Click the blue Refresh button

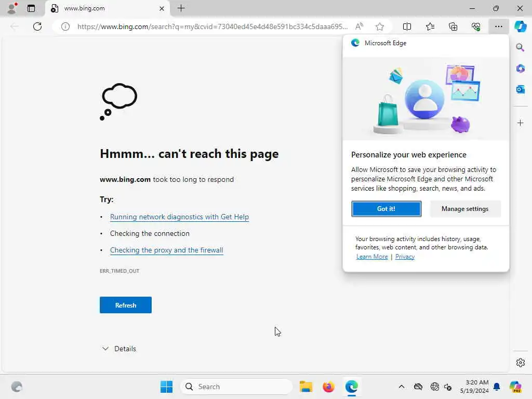[x=126, y=305]
